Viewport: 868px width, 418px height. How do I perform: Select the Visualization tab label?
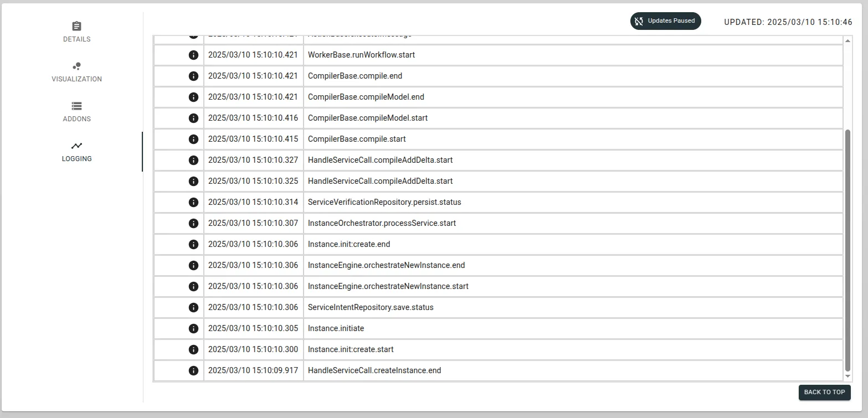pyautogui.click(x=76, y=79)
